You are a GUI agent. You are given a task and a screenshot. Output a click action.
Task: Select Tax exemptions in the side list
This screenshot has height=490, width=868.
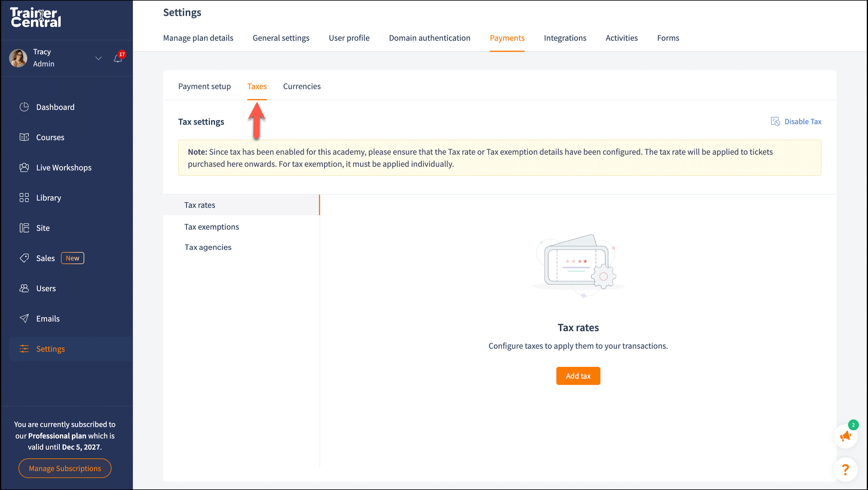click(211, 227)
